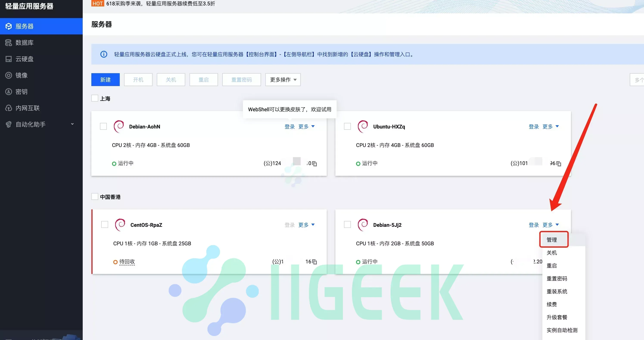The height and width of the screenshot is (340, 644).
Task: Click the 开机 toolbar button
Action: (138, 80)
